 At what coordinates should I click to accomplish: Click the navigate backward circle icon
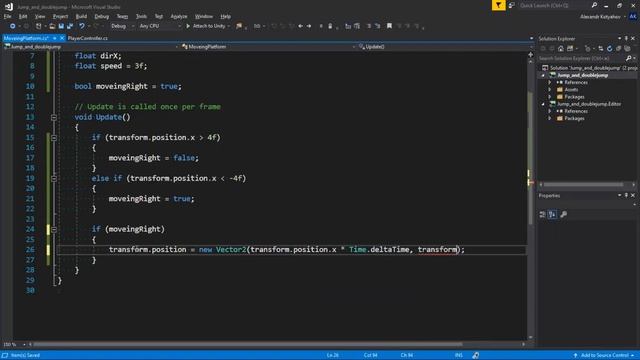tap(13, 26)
